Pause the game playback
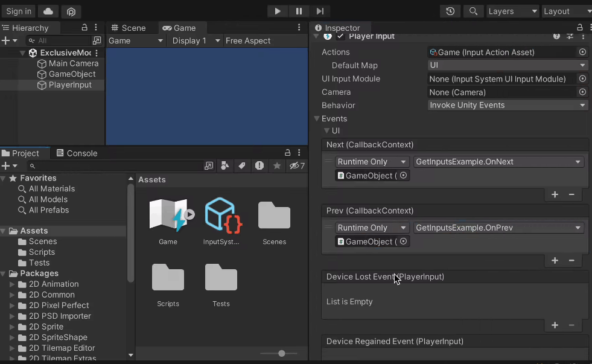Screen dimensions: 592x364 click(x=299, y=11)
